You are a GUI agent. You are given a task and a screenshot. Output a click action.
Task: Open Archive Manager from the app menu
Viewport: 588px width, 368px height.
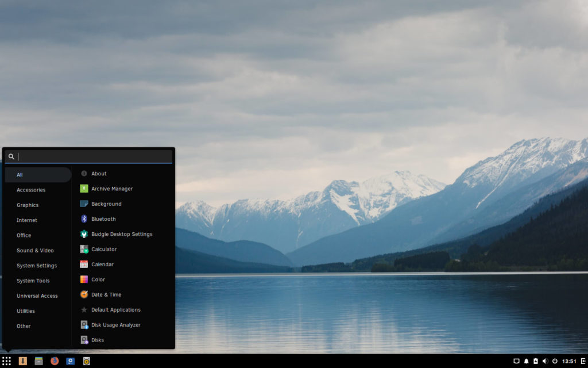[x=112, y=189]
